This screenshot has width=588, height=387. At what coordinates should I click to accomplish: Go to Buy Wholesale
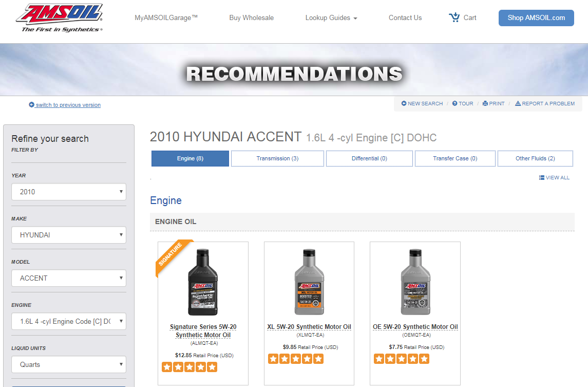252,17
